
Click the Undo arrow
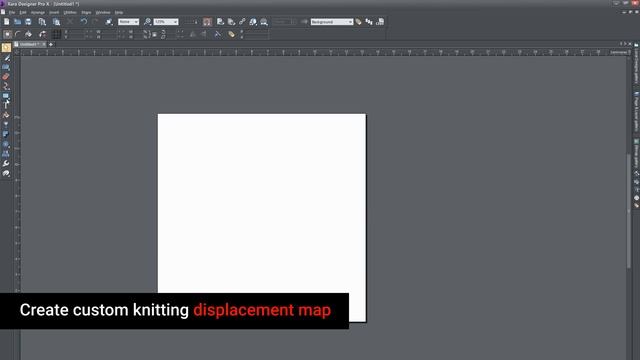[84, 22]
